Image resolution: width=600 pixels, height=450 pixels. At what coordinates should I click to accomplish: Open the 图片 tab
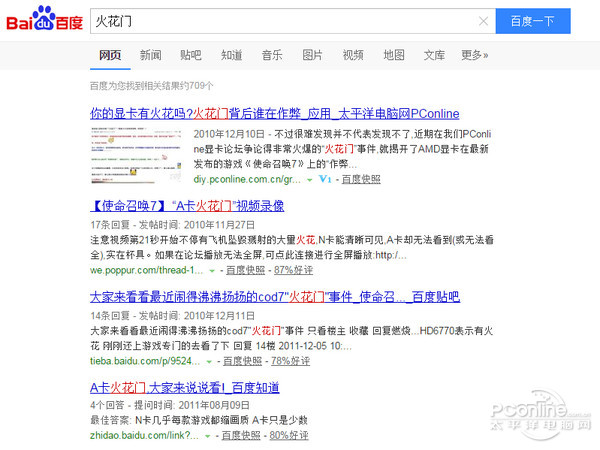point(313,55)
